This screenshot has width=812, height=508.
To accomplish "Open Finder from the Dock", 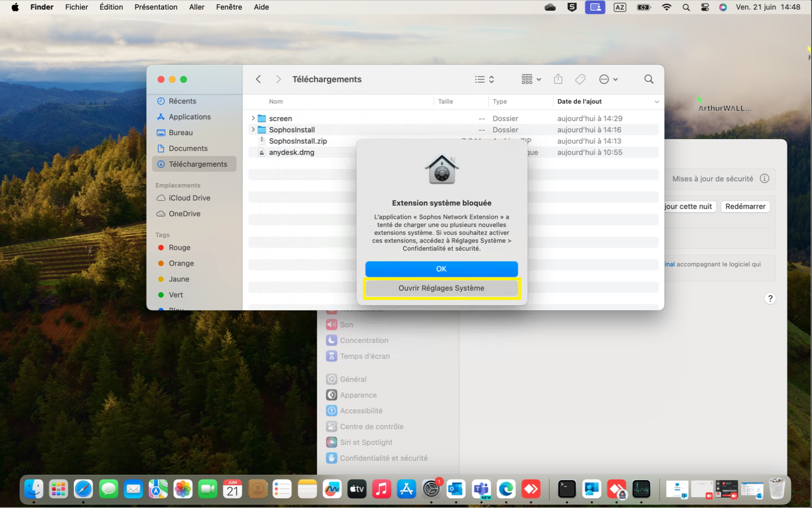I will [34, 489].
